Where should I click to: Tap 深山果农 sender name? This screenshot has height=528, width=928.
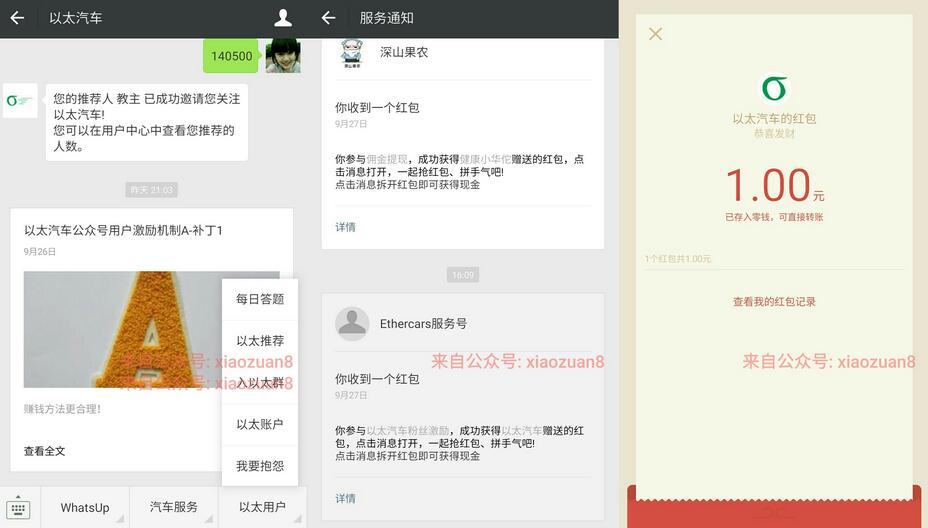(404, 52)
